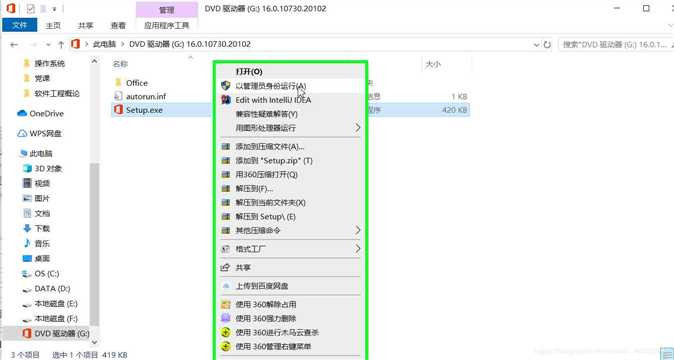The image size is (674, 360).
Task: Choose 兼容性疑难解答(Y) in context menu
Action: coord(290,114)
